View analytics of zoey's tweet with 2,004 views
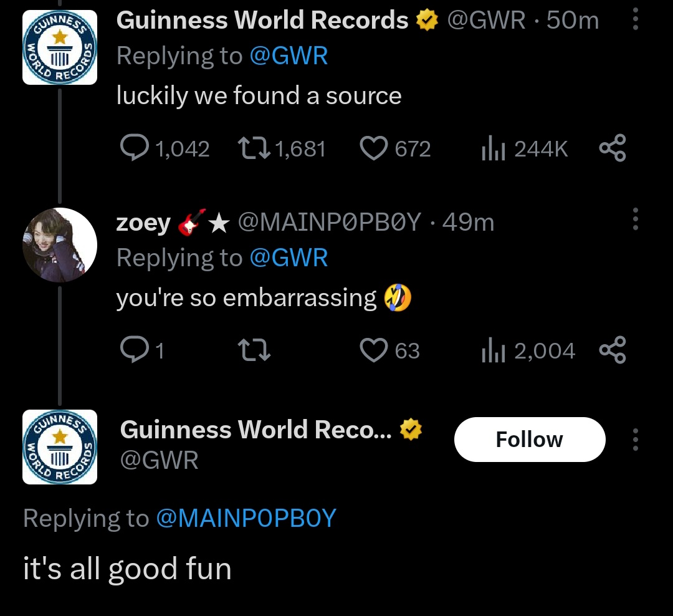673x616 pixels. (492, 350)
